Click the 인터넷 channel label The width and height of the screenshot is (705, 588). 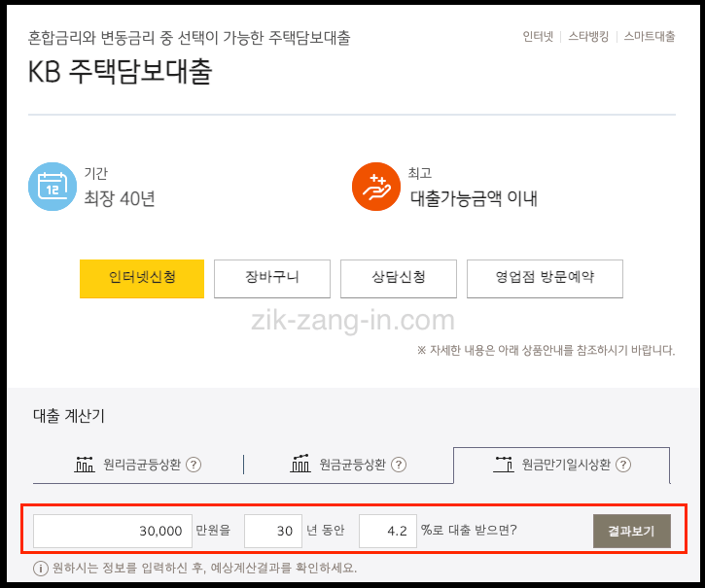click(538, 36)
